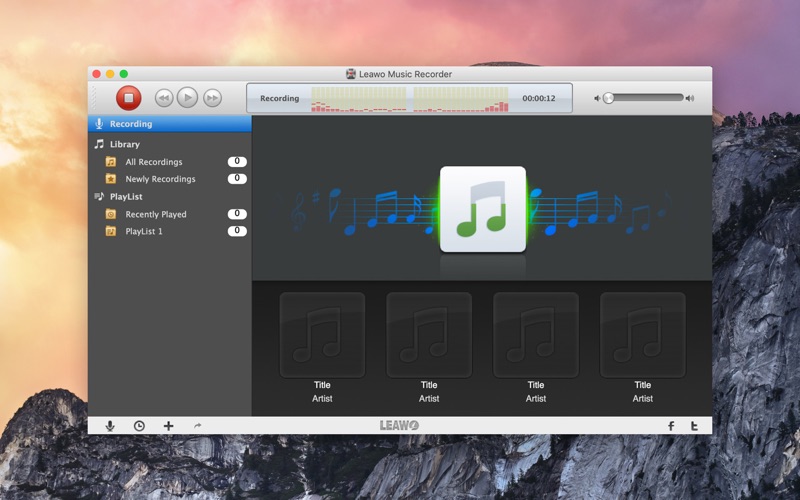
Task: Stop the recording with the red button
Action: [x=129, y=98]
